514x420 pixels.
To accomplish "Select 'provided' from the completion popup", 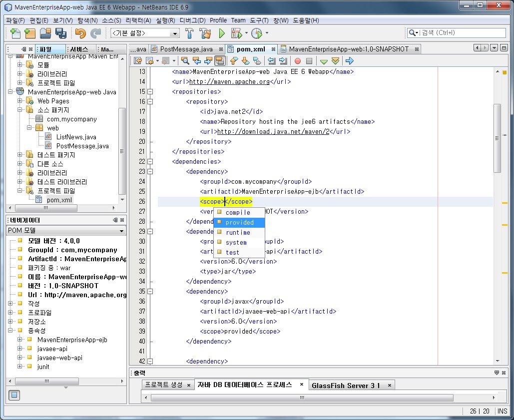I will point(239,222).
